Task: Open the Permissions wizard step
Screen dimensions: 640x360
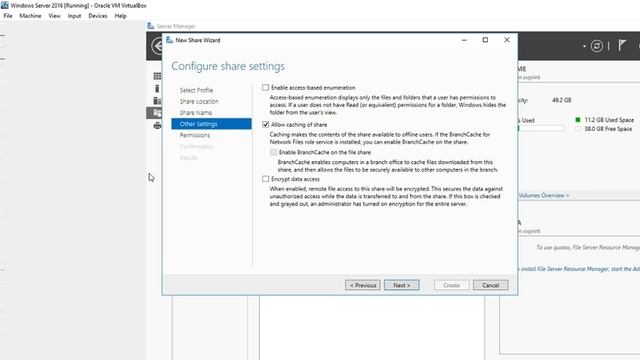Action: pyautogui.click(x=195, y=135)
